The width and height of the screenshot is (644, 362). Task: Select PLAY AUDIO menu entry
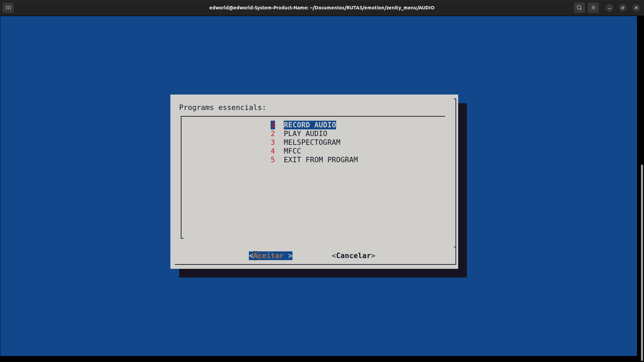[305, 134]
